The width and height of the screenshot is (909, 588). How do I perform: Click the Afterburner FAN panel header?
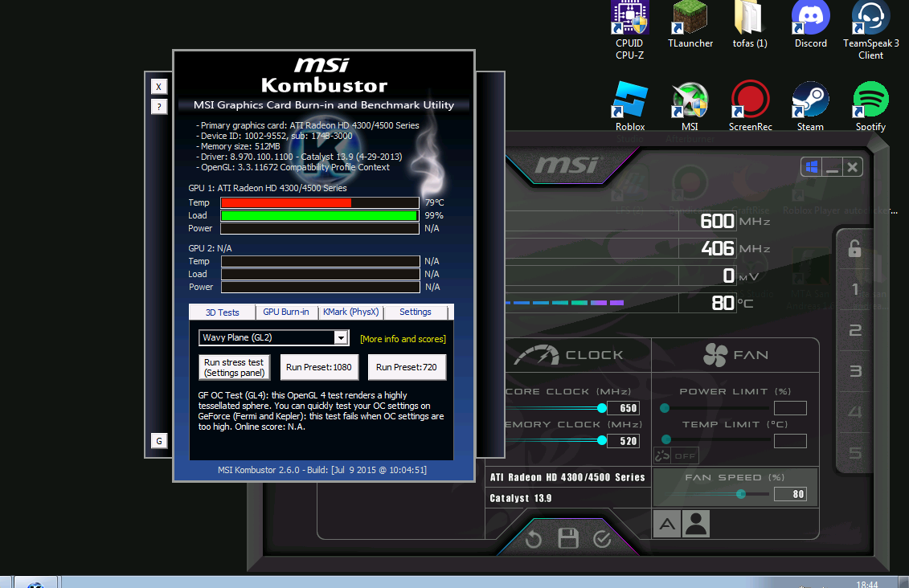735,355
